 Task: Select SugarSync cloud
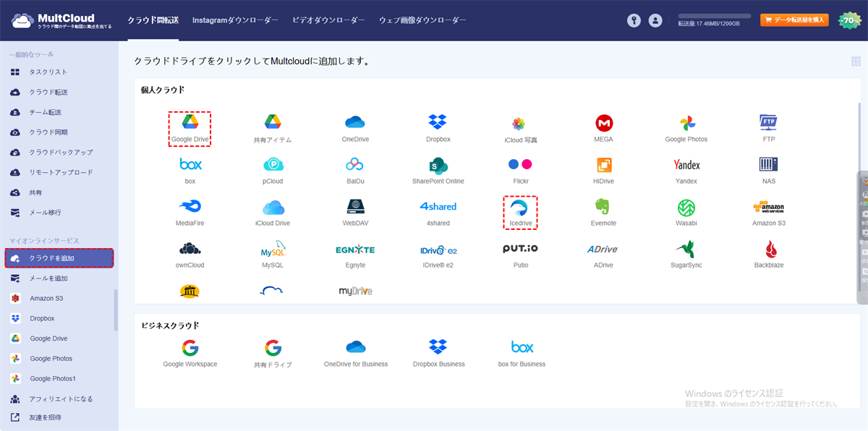coord(686,255)
